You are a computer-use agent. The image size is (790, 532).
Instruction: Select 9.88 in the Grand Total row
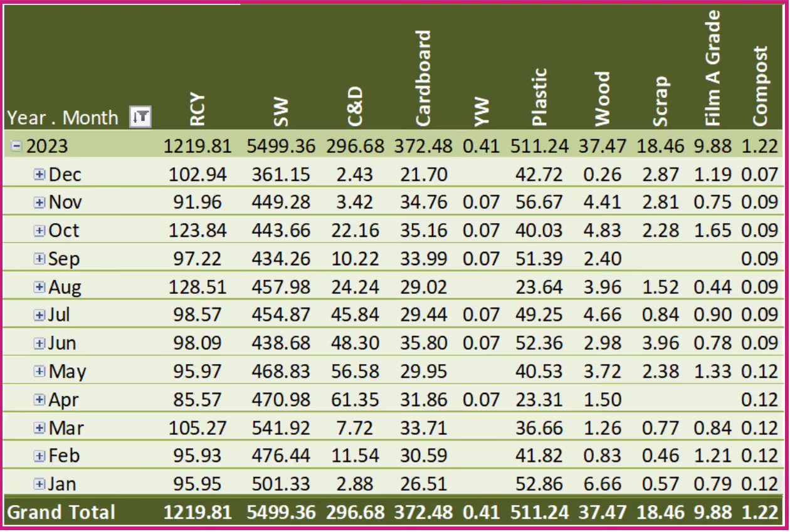point(712,512)
